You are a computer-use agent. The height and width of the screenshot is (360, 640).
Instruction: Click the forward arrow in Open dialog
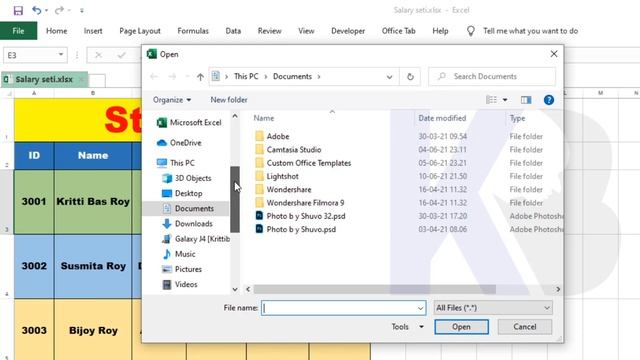coord(172,77)
